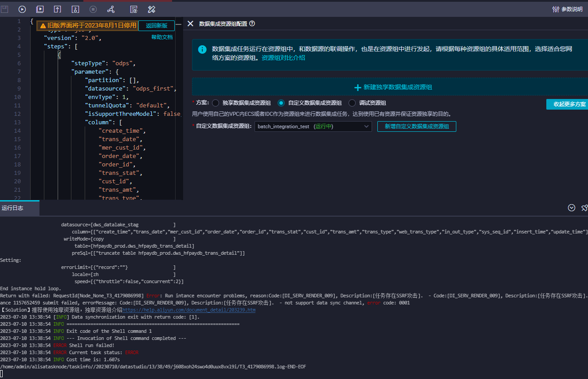Viewport: 588px width, 379px height.
Task: Click help icon beside 数据集成资源组配置
Action: (252, 24)
